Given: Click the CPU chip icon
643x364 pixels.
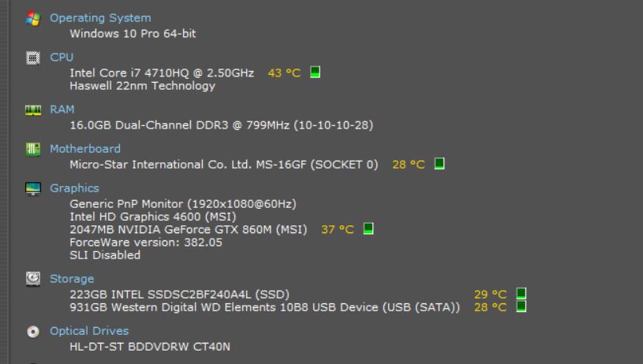Looking at the screenshot, I should click(x=33, y=58).
